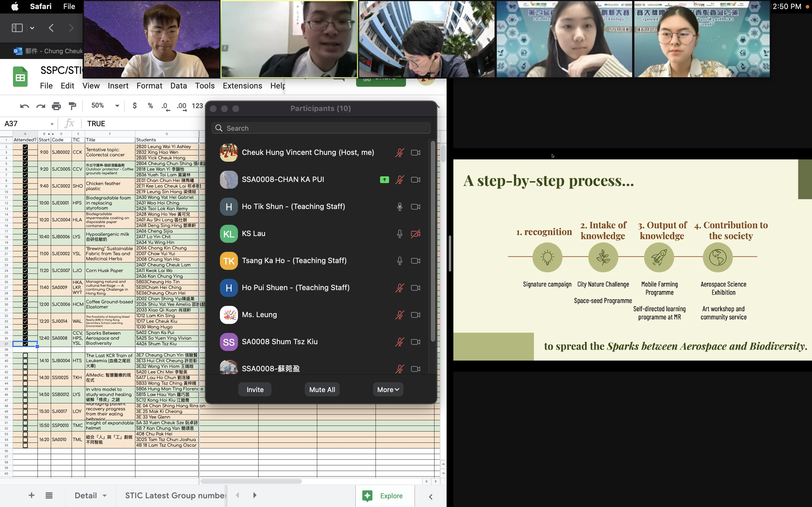
Task: Click the undo arrow in the Sheets toolbar
Action: click(25, 106)
